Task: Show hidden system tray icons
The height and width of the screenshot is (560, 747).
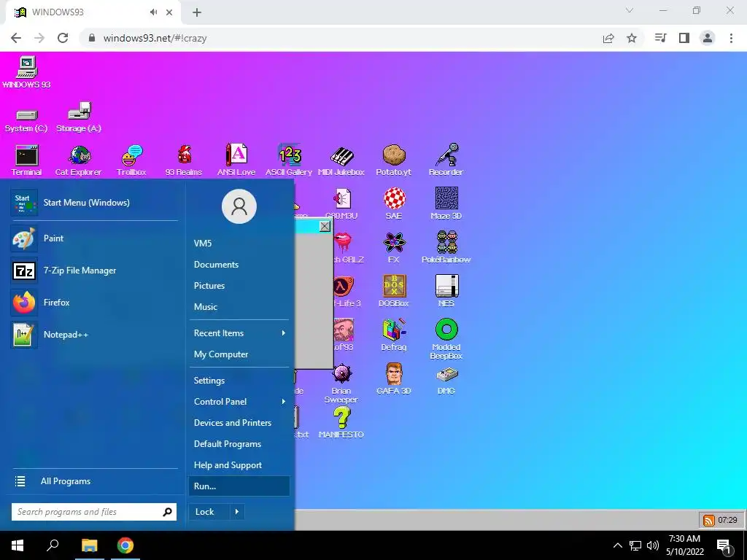Action: coord(617,545)
